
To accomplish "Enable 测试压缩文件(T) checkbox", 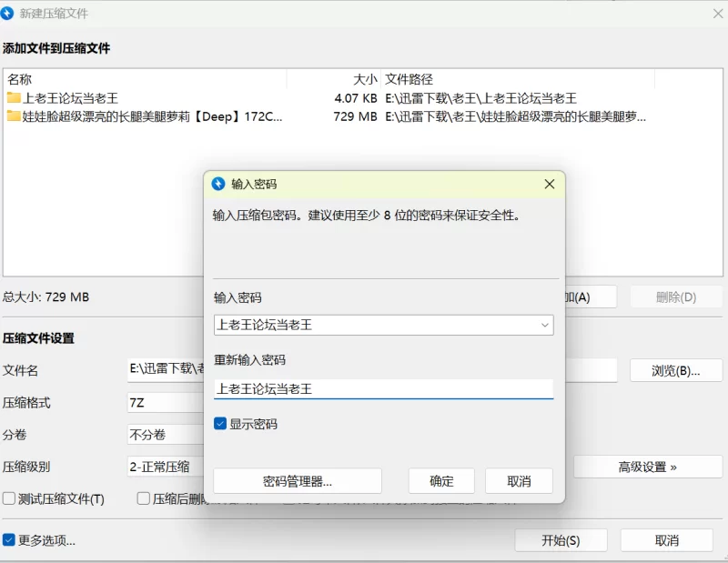I will click(x=9, y=498).
